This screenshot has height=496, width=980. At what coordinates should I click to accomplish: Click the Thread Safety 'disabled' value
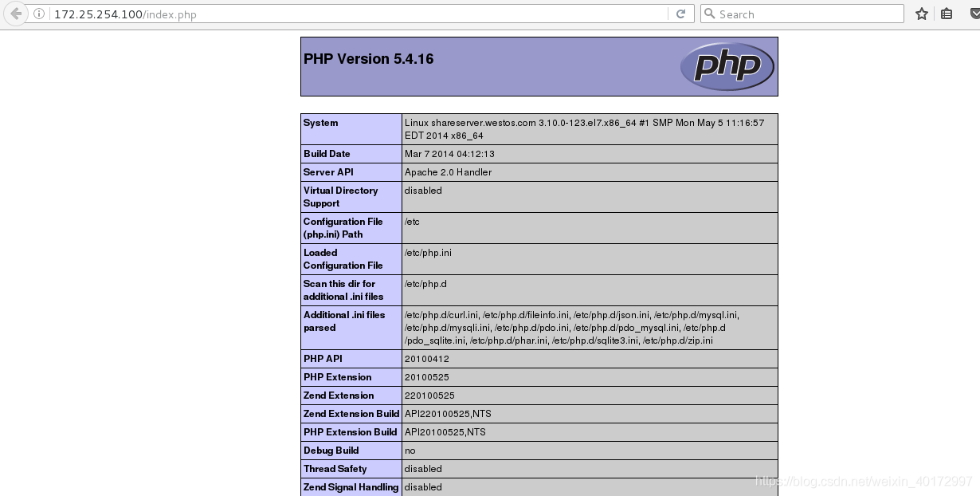point(423,469)
